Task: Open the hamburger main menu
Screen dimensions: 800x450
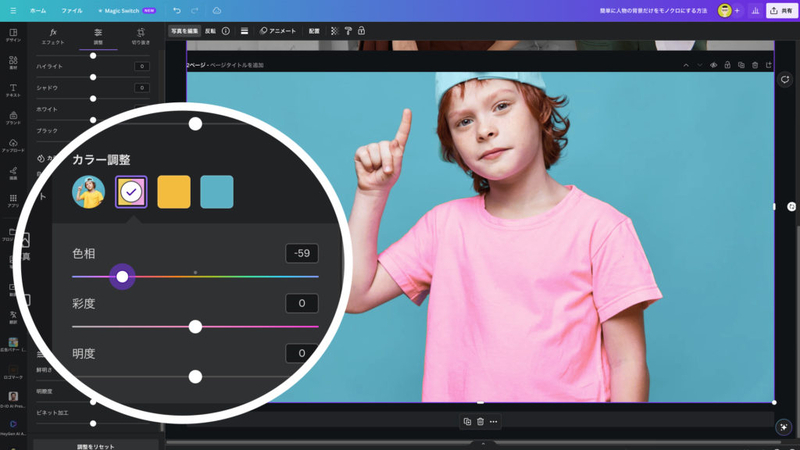Action: tap(13, 10)
